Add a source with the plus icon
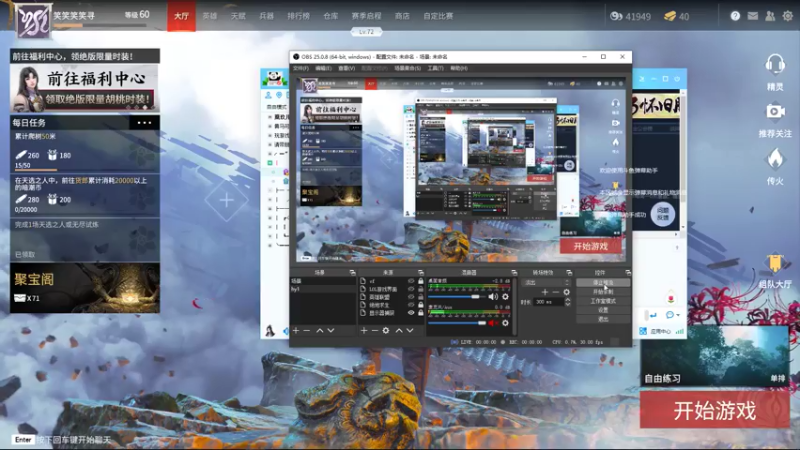The width and height of the screenshot is (800, 450). pos(364,331)
